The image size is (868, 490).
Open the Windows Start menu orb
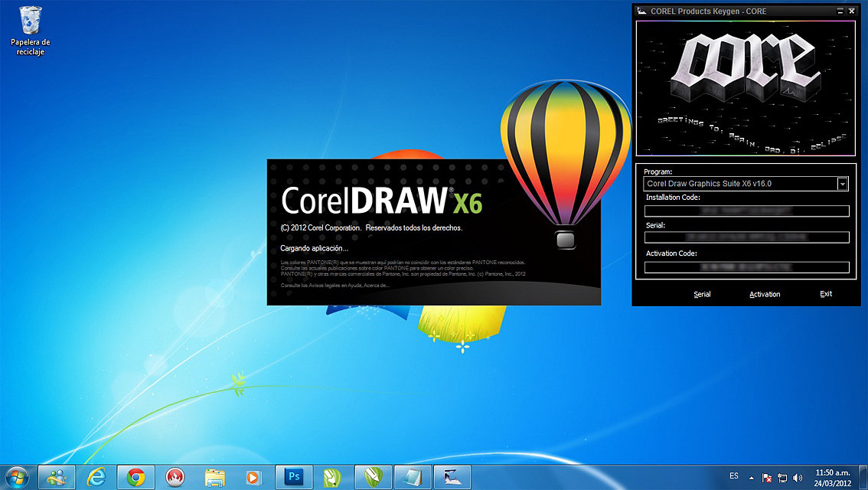point(17,477)
